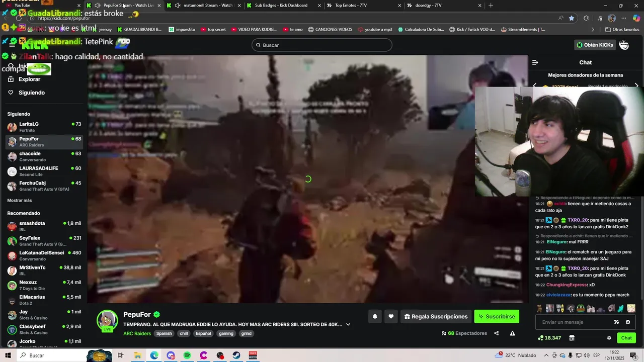Open FerchuCabj channel in sidebar

pyautogui.click(x=44, y=186)
